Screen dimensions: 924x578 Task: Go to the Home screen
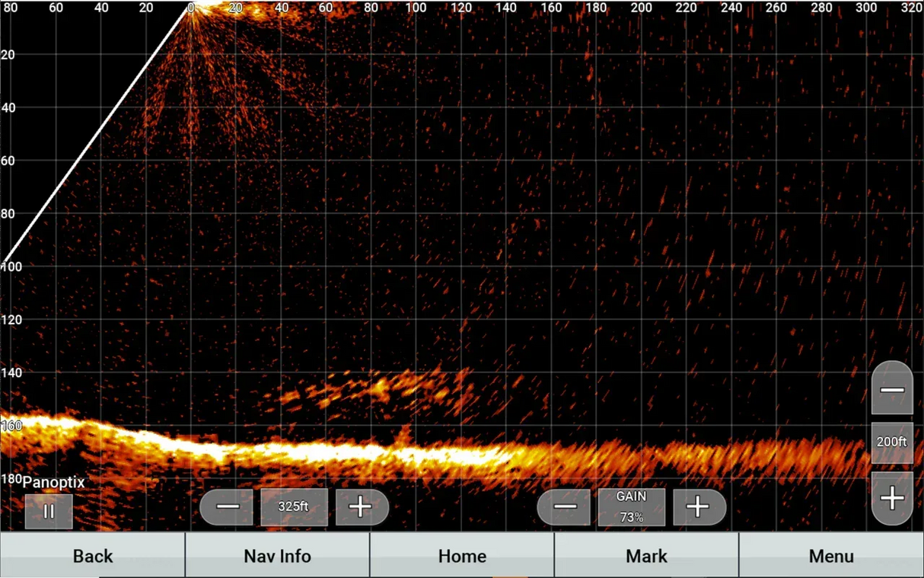[x=462, y=556]
